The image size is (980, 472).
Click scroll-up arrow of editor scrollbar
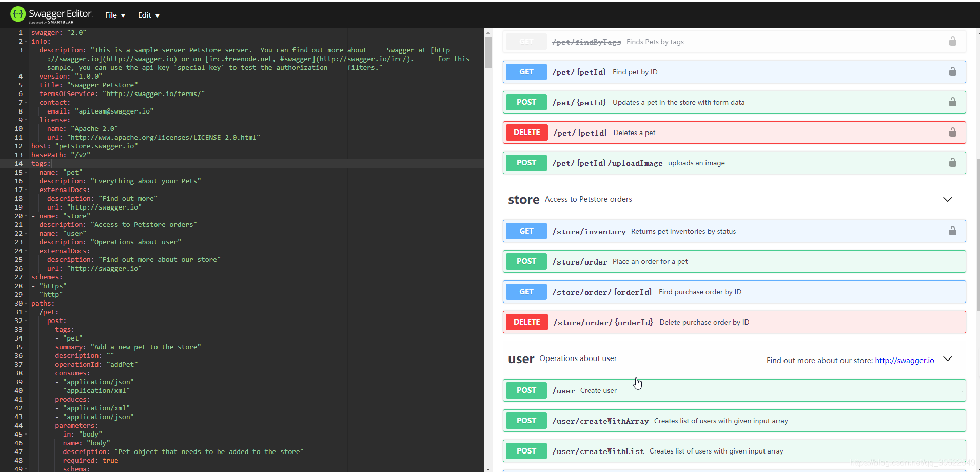pos(488,32)
